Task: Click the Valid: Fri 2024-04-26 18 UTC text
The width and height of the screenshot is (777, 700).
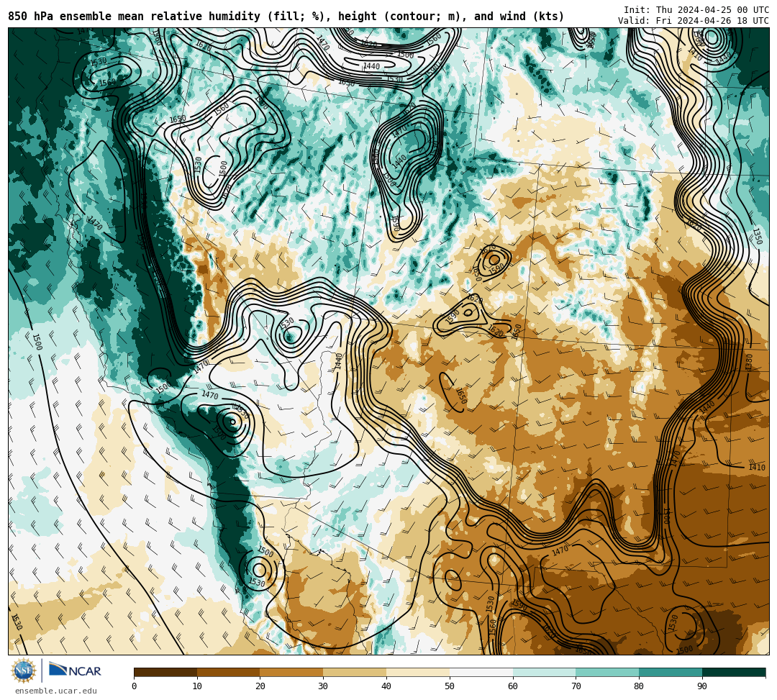Action: click(x=693, y=21)
